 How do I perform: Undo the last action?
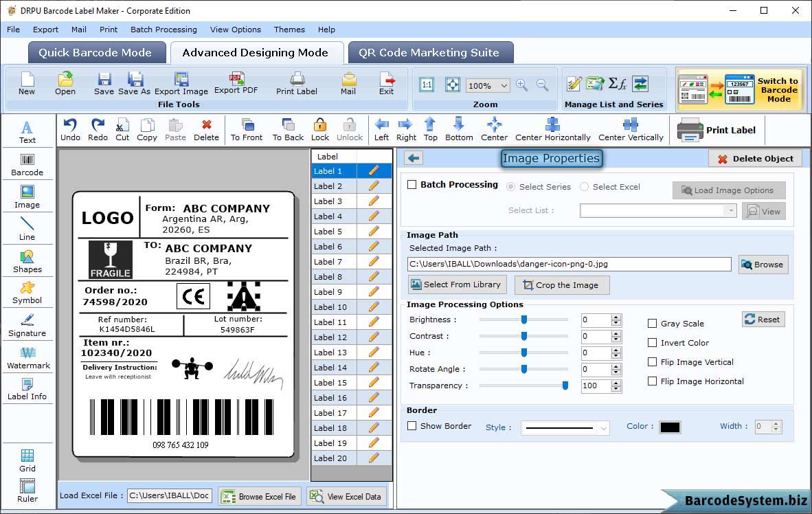[x=70, y=130]
